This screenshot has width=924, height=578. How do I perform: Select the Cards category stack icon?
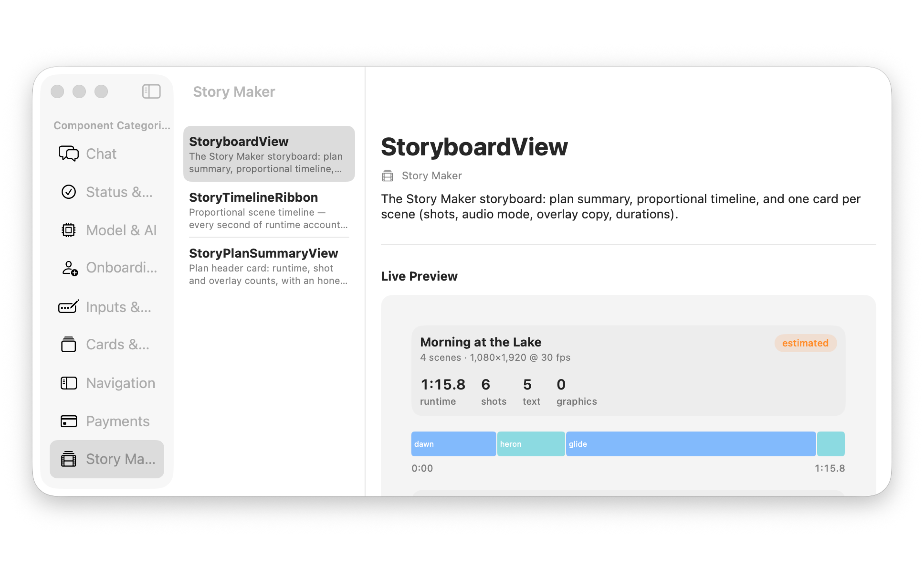point(69,345)
